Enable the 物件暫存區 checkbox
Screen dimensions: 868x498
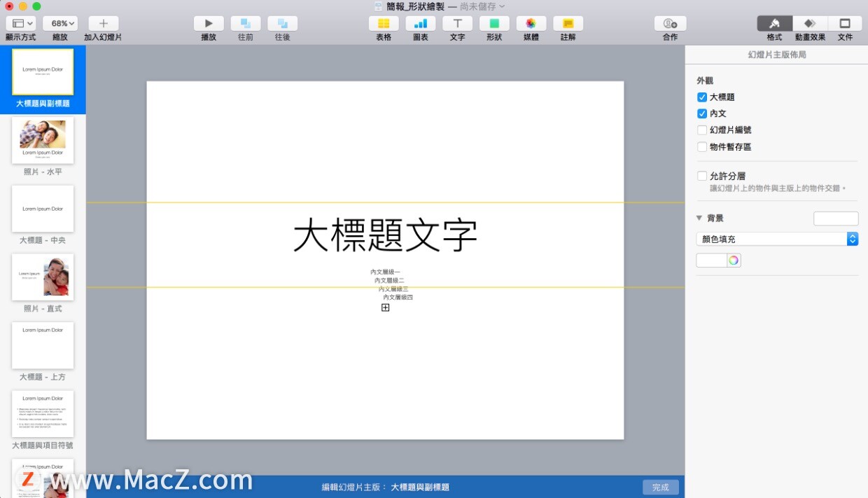point(702,147)
